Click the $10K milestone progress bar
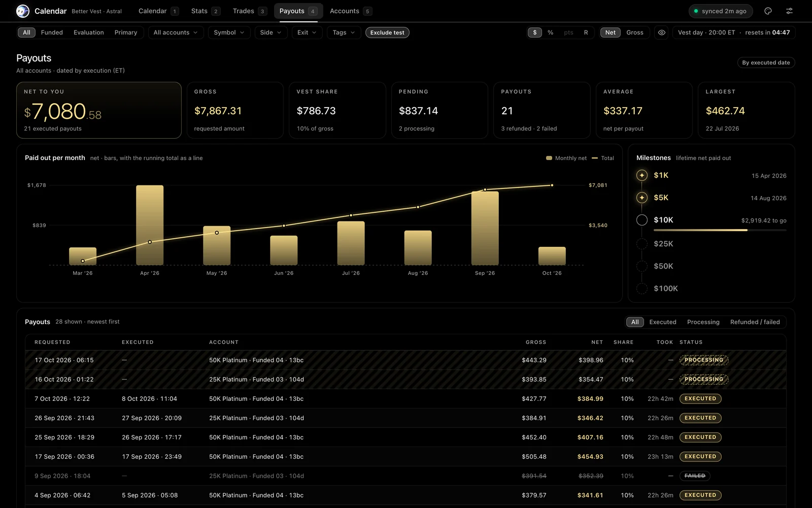The image size is (812, 508). 720,230
